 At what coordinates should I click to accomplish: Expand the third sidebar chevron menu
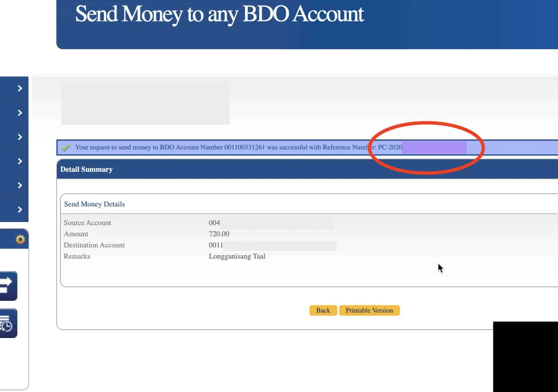point(20,137)
